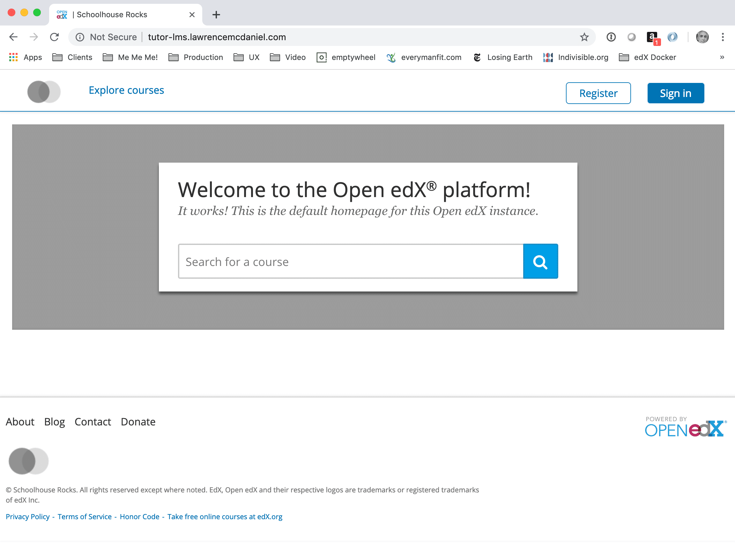Click the blue circular extension icon
The width and height of the screenshot is (735, 560).
click(x=672, y=37)
